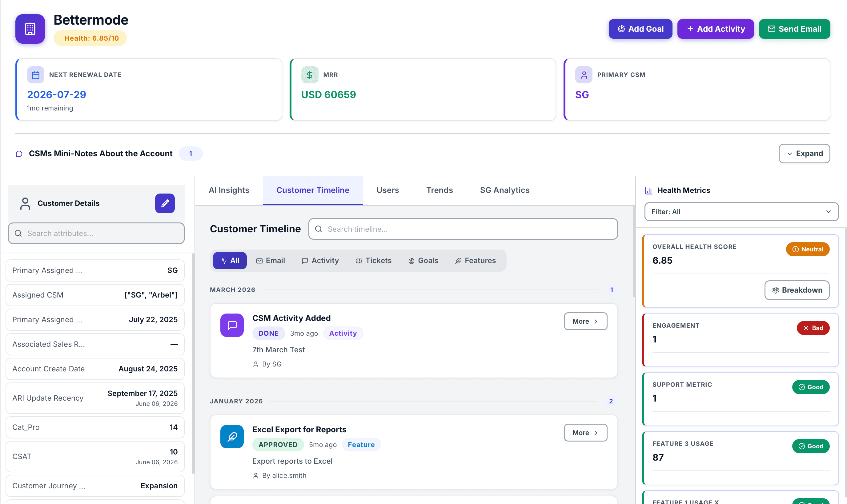Click the Search timeline input field

point(463,229)
